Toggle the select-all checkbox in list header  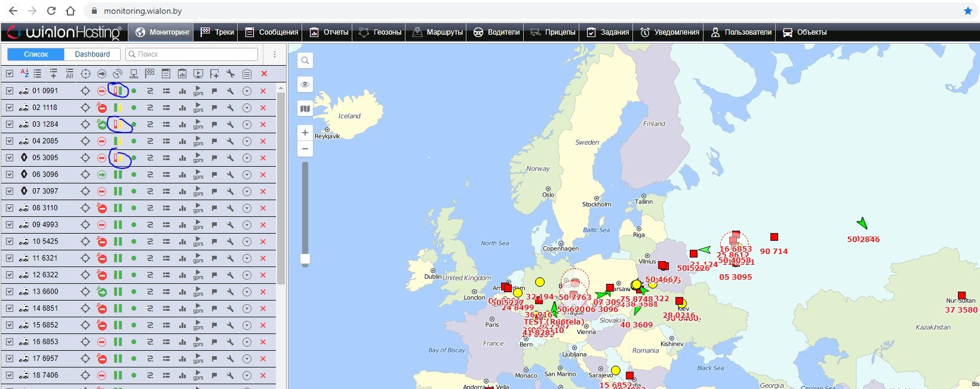point(10,73)
